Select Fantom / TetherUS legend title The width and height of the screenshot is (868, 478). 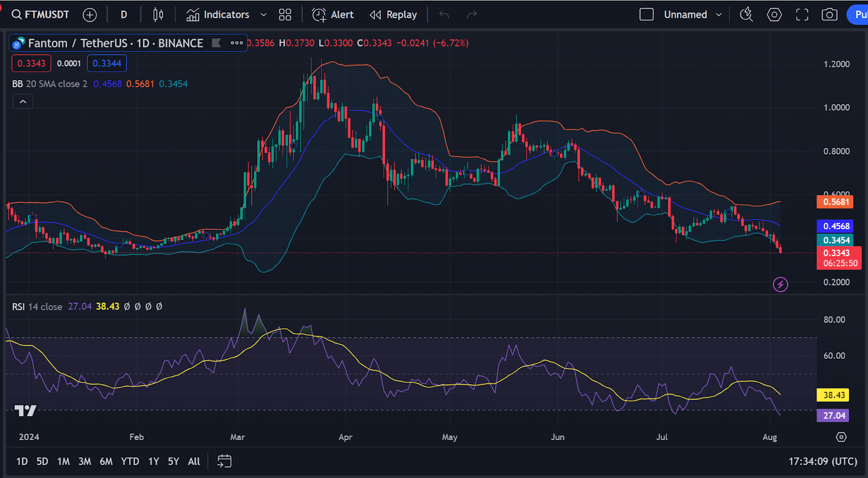116,43
